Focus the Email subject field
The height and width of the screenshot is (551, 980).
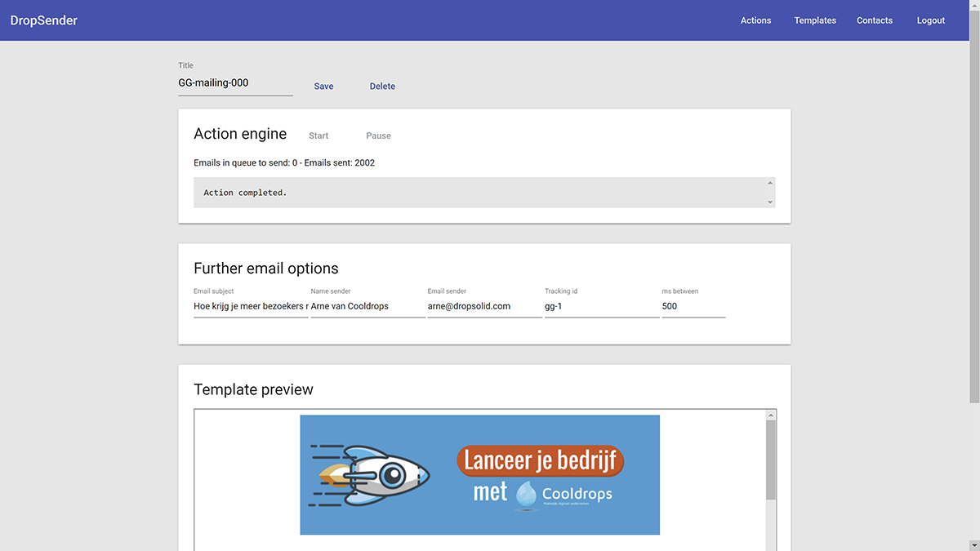(x=251, y=306)
